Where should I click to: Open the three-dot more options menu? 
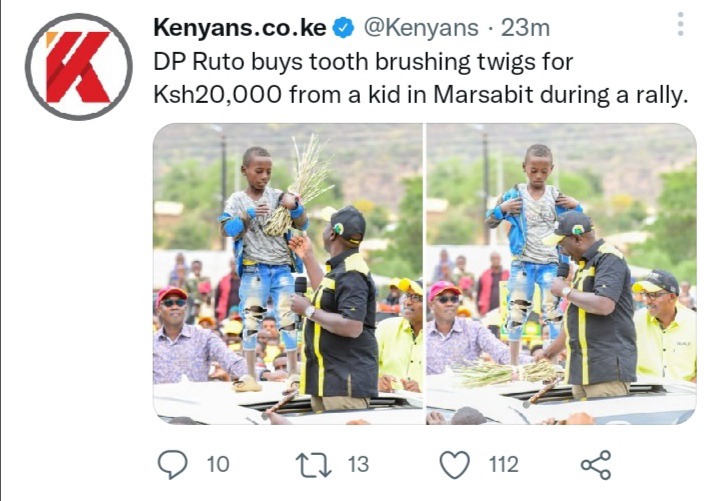click(x=681, y=24)
